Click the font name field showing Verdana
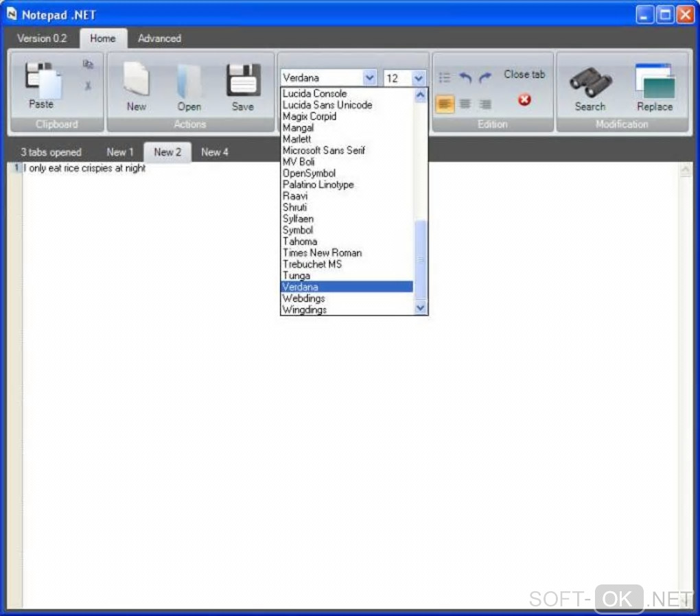This screenshot has height=616, width=700. pos(322,78)
